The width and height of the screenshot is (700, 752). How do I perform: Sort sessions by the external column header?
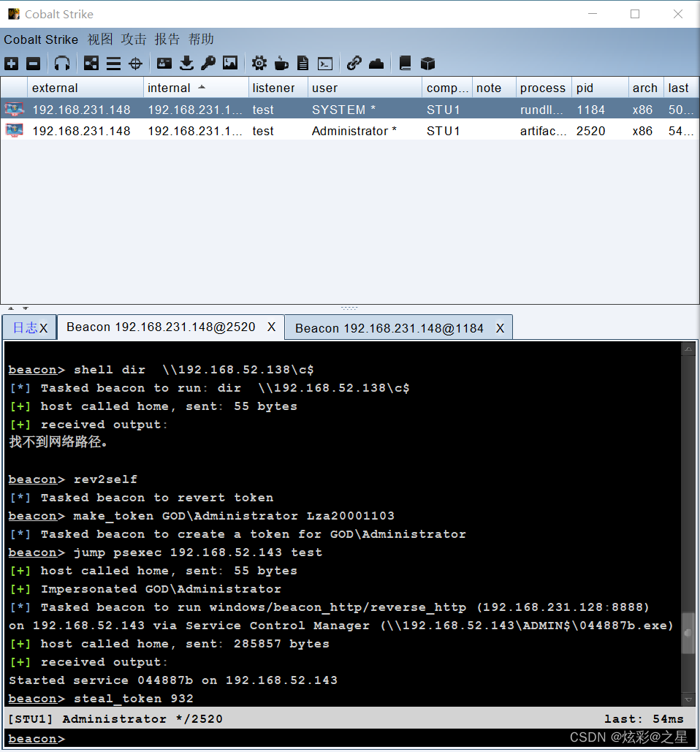click(85, 88)
